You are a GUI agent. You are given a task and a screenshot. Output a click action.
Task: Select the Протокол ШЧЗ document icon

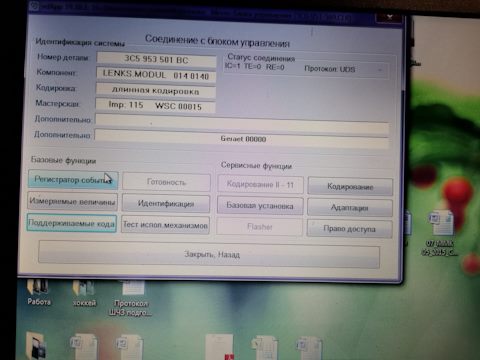click(x=133, y=298)
